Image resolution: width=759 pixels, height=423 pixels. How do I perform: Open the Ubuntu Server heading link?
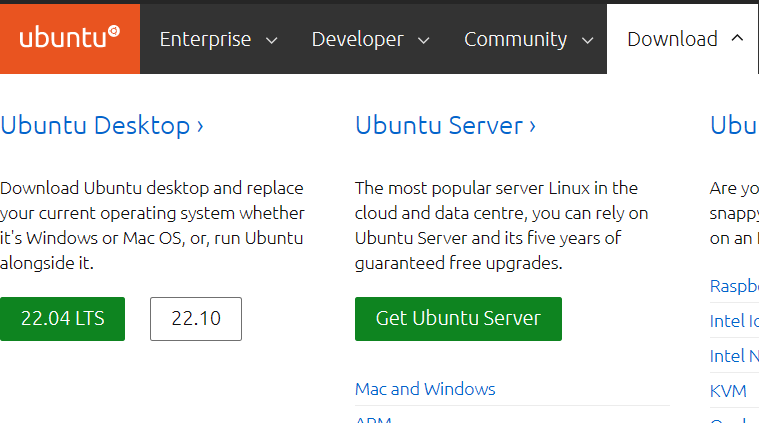(445, 126)
